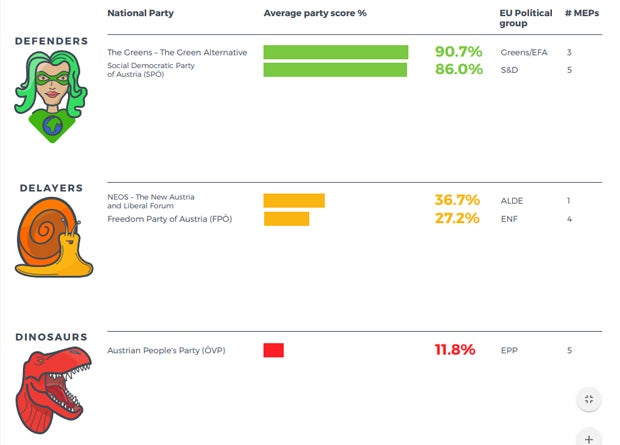This screenshot has width=620, height=445.
Task: Click the # MEPs column header
Action: (x=581, y=13)
